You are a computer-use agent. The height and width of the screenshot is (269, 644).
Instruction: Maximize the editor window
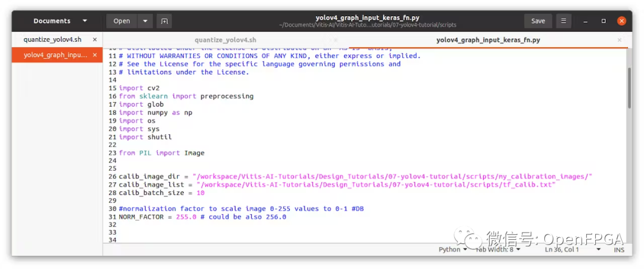tap(603, 21)
